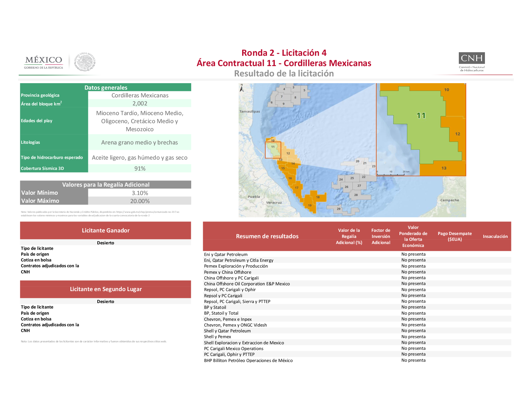Click the 'Eni y Qatar Petroleum' row

click(x=357, y=254)
